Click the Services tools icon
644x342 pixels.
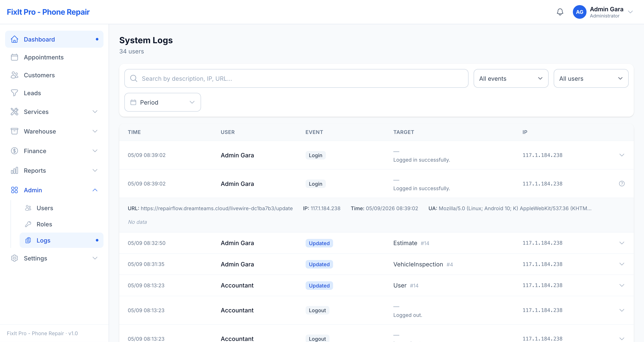pos(14,112)
